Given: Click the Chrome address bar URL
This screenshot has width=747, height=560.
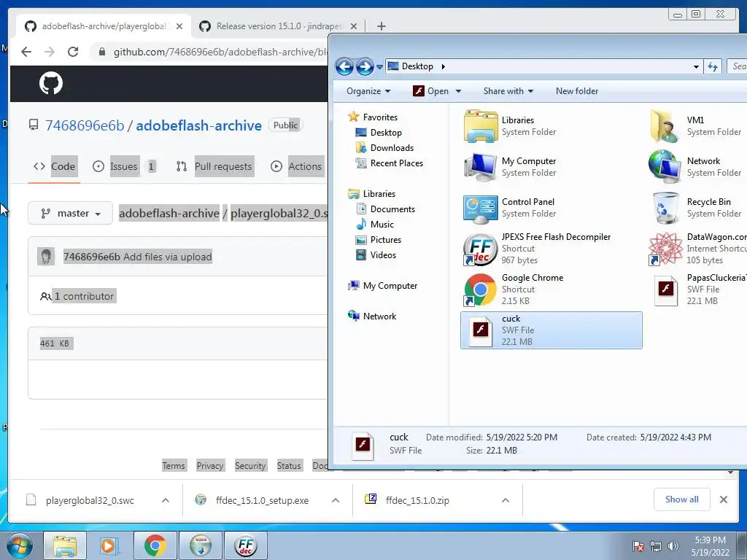Looking at the screenshot, I should click(220, 52).
